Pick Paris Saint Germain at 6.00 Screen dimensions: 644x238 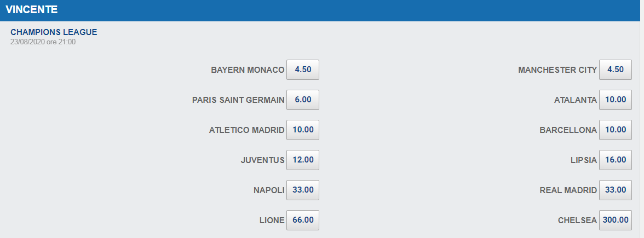click(x=303, y=100)
